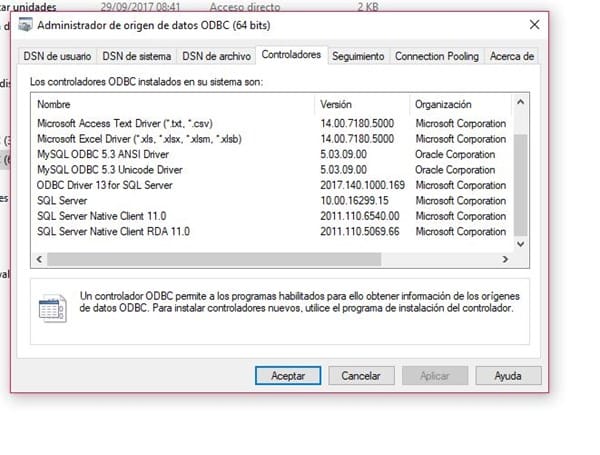Select Microsoft Access Text Driver row
This screenshot has width=600, height=455.
272,124
